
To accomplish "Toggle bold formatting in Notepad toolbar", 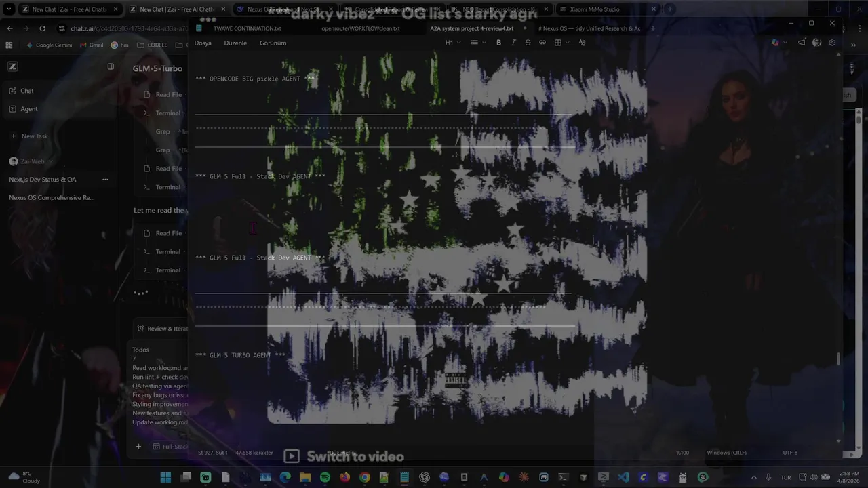I will (x=498, y=43).
